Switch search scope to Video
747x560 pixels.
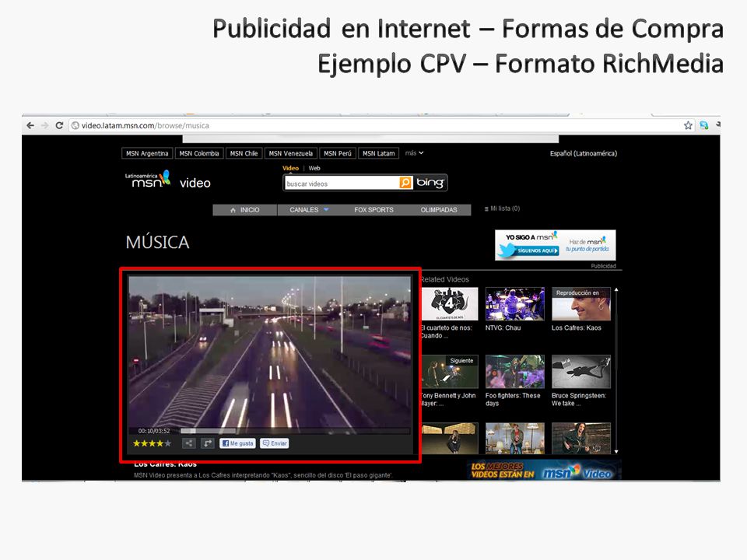tap(290, 168)
